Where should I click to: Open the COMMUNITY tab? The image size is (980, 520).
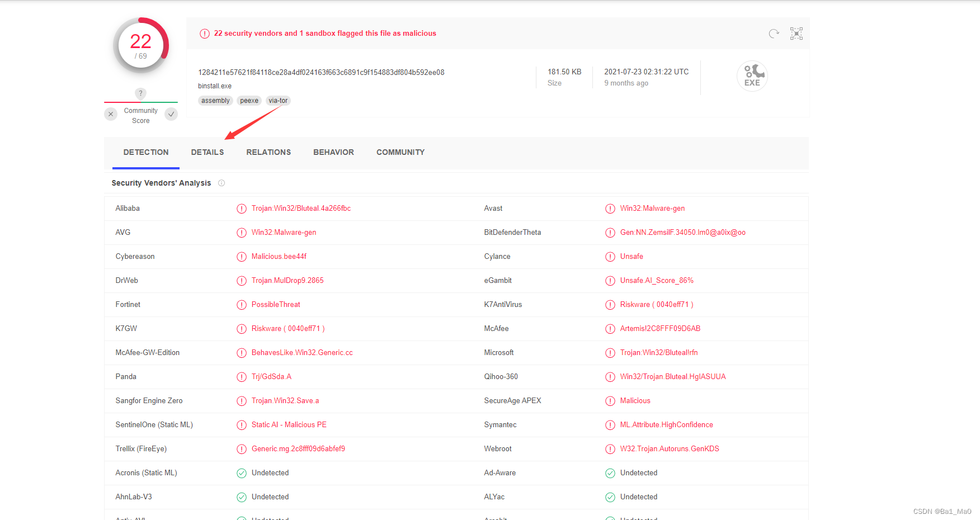401,152
